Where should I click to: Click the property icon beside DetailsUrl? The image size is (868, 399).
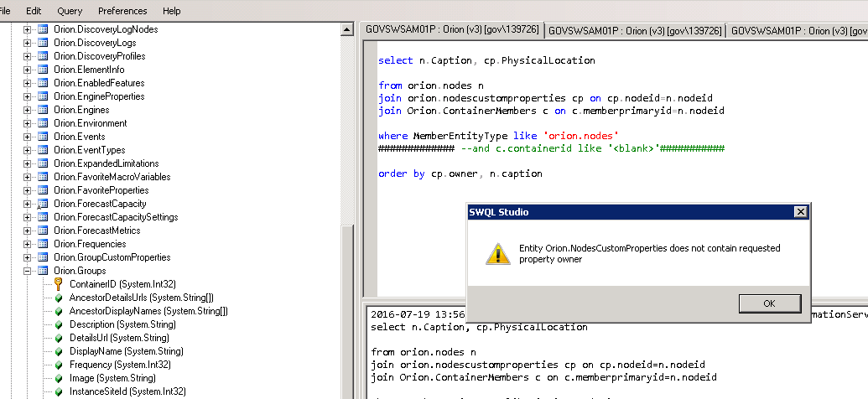coord(59,338)
